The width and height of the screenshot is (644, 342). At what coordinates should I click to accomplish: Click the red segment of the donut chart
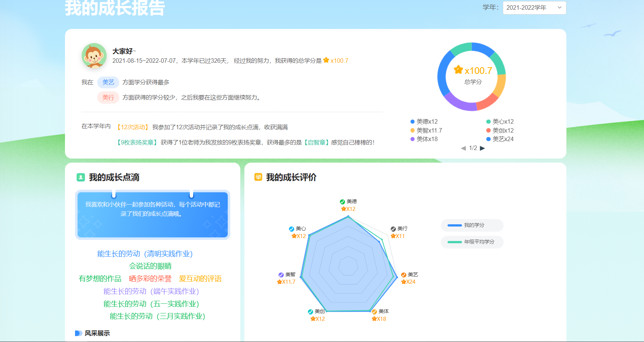coord(488,102)
